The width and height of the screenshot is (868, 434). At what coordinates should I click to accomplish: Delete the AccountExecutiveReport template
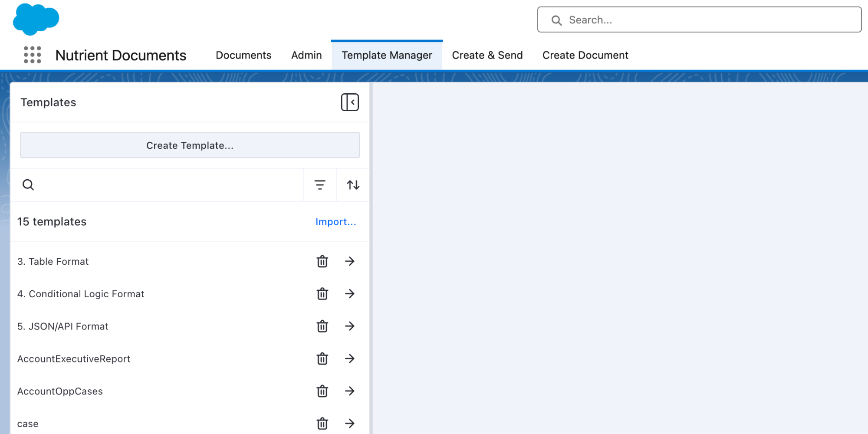coord(322,359)
